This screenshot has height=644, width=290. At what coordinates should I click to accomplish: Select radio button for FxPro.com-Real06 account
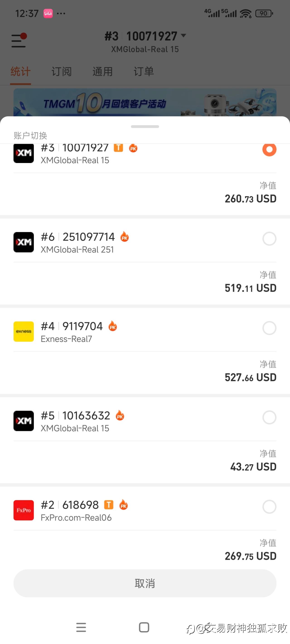[x=269, y=507]
